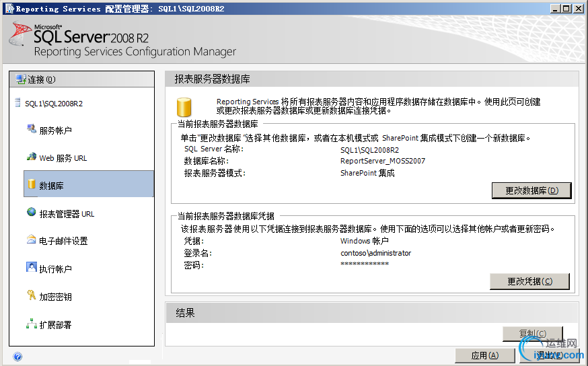Click the keys icon for 加密密钥
The width and height of the screenshot is (588, 366).
pyautogui.click(x=32, y=295)
